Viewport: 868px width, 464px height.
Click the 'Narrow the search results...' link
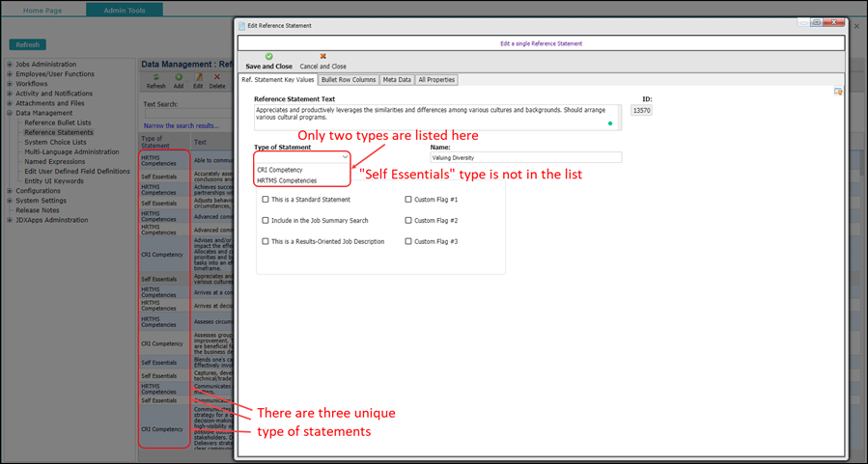pyautogui.click(x=182, y=126)
